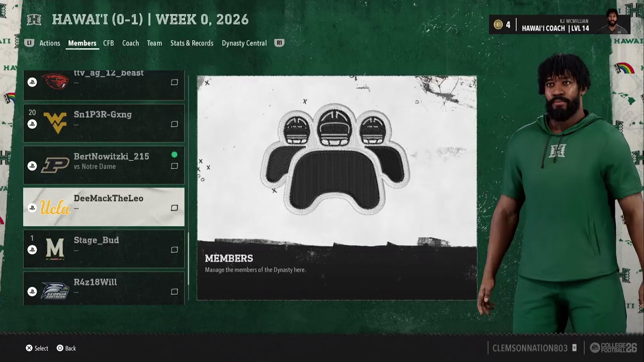Click the PlayStation icon in BertNowitzki_215 row
The width and height of the screenshot is (644, 362).
(x=32, y=165)
